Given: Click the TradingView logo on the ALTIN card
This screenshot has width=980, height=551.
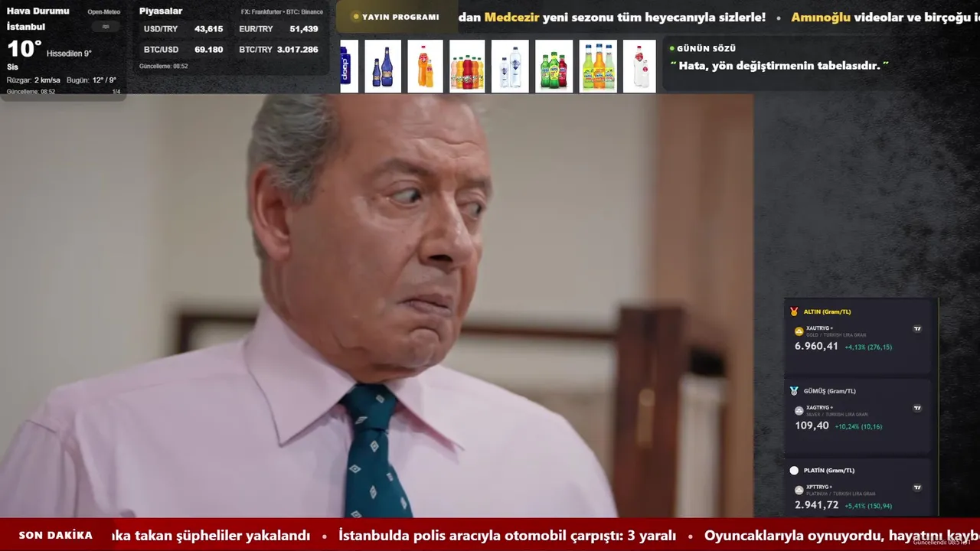Looking at the screenshot, I should (917, 328).
